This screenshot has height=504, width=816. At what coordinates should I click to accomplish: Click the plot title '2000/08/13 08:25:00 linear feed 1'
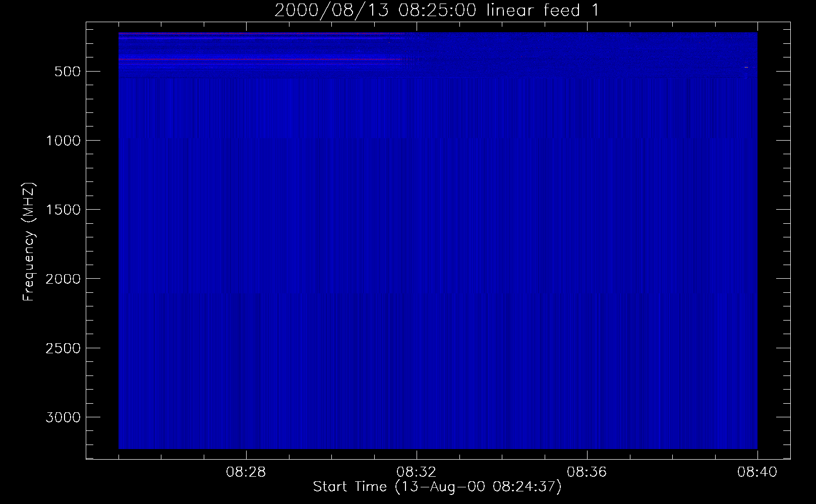pos(437,10)
